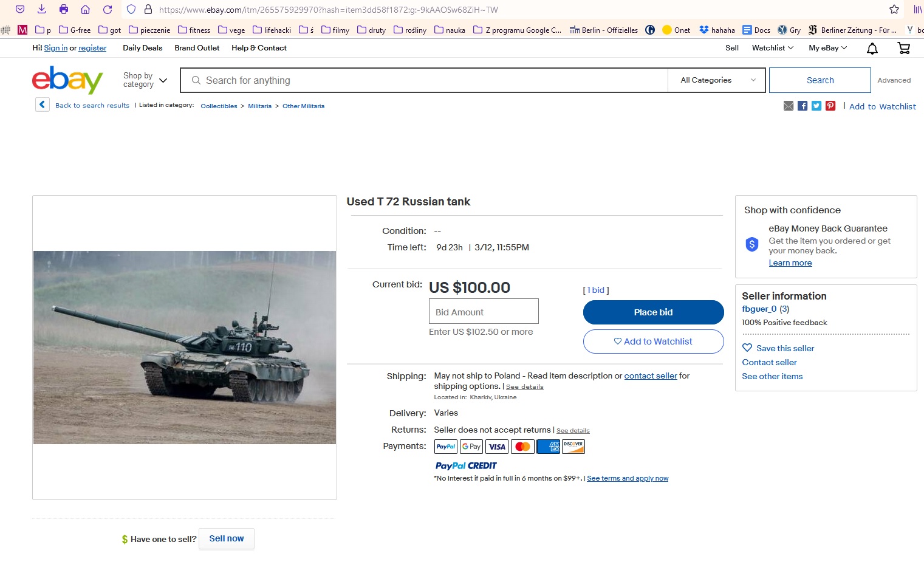Share listing via email icon
924x573 pixels.
pos(789,106)
